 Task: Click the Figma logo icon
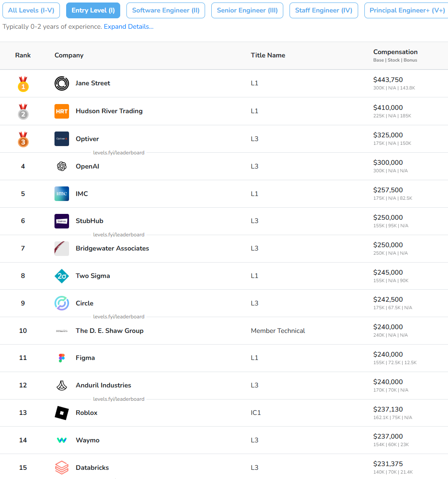tap(62, 358)
